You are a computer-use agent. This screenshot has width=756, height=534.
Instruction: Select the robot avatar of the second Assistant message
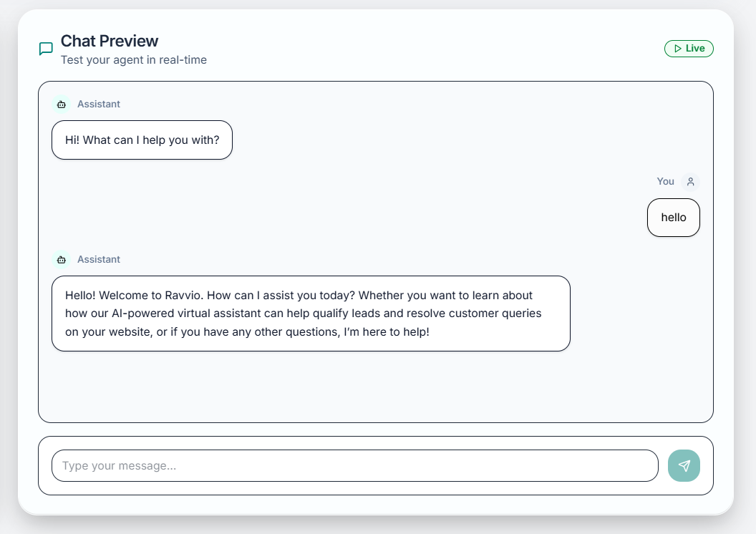[x=62, y=259]
